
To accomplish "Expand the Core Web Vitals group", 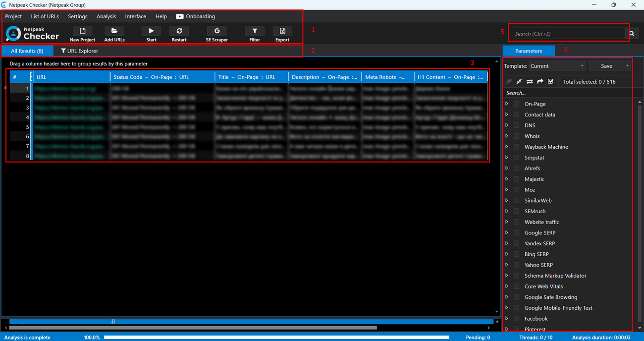I will click(507, 286).
